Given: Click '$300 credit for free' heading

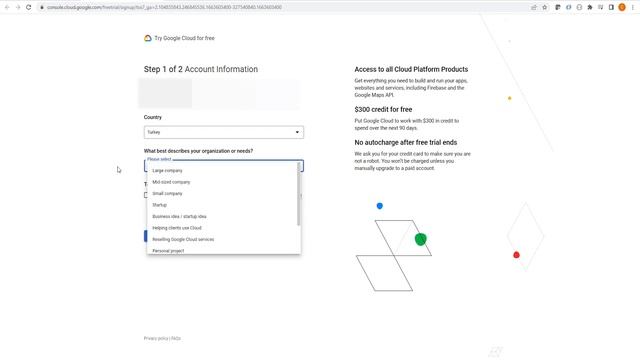Looking at the screenshot, I should click(383, 109).
